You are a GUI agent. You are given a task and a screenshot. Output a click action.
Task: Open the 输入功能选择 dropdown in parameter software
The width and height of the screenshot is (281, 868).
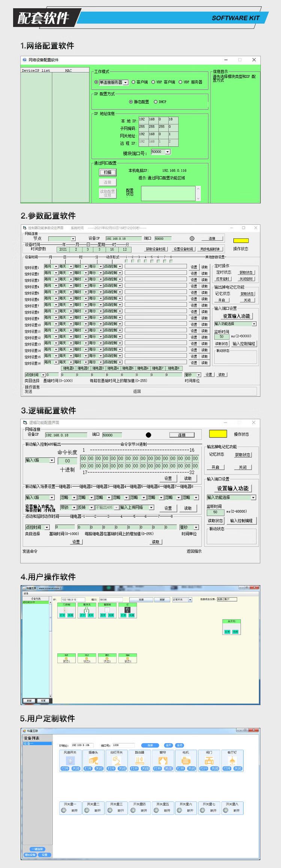coord(254,324)
